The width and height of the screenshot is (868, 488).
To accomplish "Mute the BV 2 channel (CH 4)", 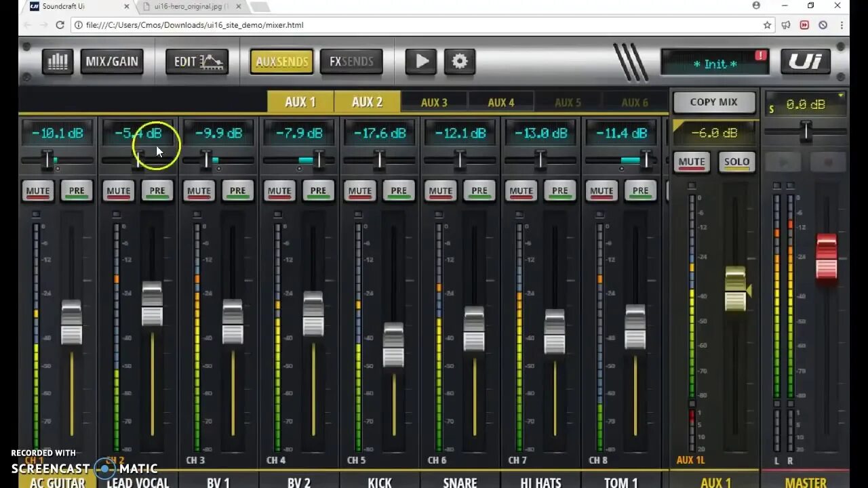I will pos(279,191).
